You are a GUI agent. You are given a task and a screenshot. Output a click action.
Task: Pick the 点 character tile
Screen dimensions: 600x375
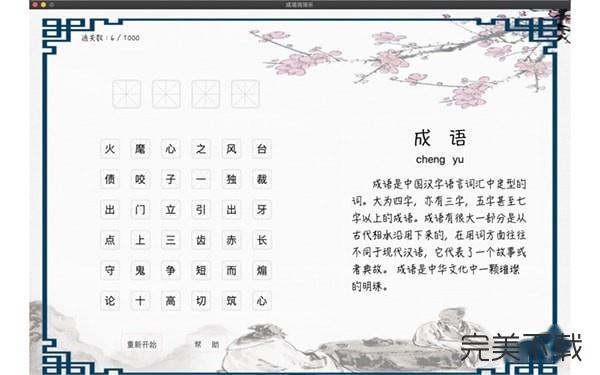pos(110,240)
